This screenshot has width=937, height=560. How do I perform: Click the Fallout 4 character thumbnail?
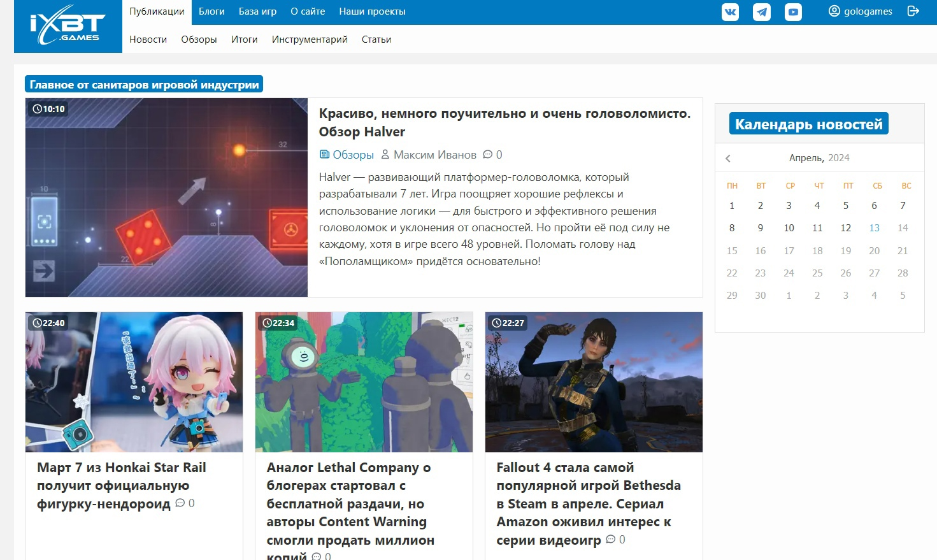(x=594, y=382)
